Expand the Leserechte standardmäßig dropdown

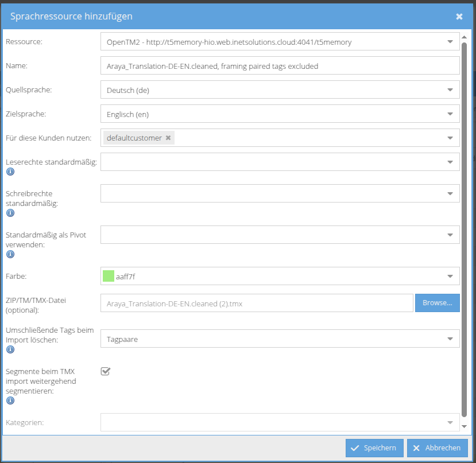tap(450, 162)
